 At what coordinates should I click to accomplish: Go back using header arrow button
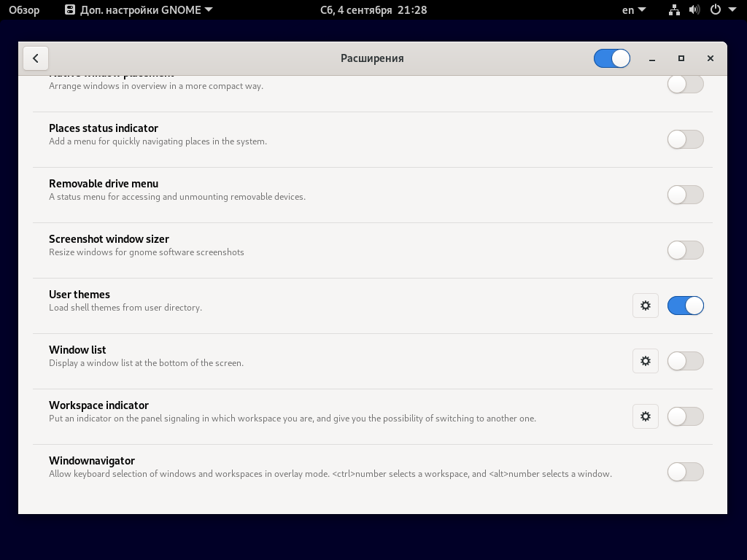pyautogui.click(x=36, y=58)
